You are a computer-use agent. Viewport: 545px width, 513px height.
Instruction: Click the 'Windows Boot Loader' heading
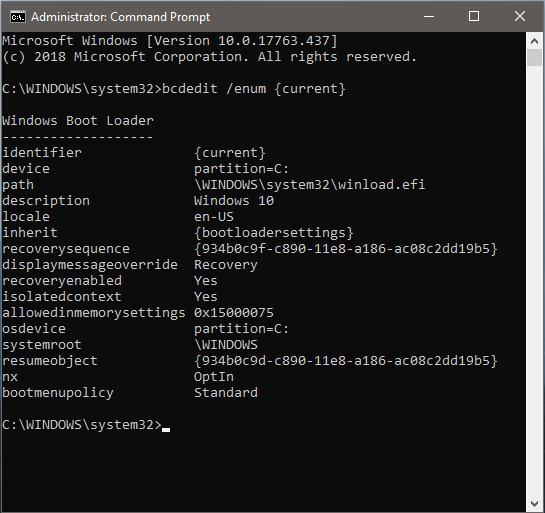coord(78,121)
